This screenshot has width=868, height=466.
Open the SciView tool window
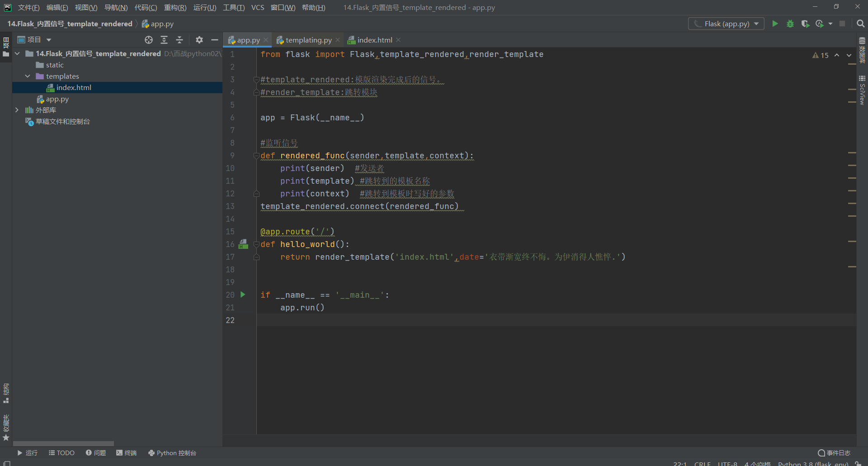(x=862, y=90)
